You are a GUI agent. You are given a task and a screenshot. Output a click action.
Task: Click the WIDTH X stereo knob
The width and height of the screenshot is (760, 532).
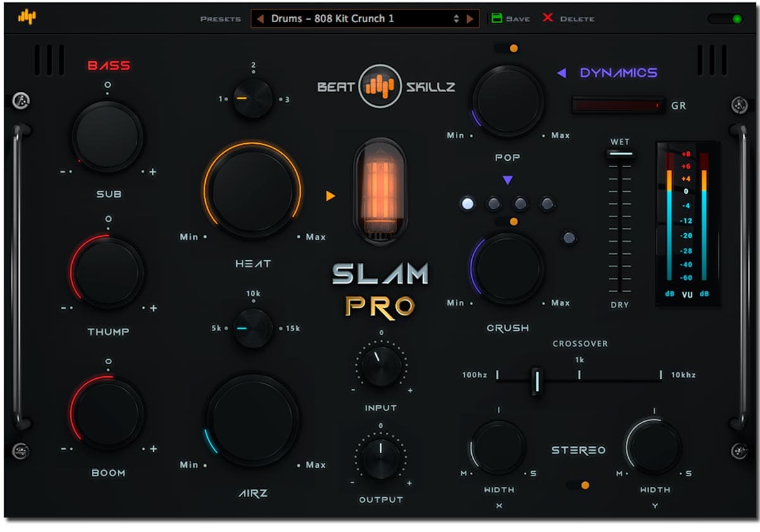coord(498,448)
